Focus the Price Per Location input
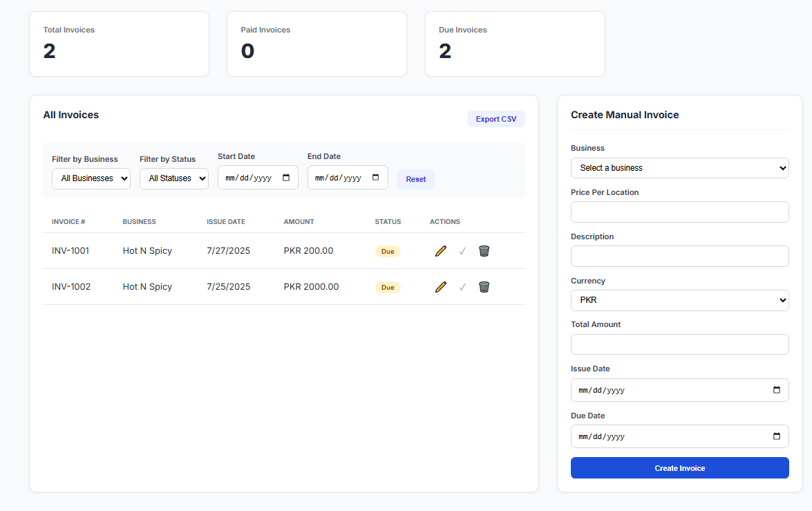 click(679, 212)
